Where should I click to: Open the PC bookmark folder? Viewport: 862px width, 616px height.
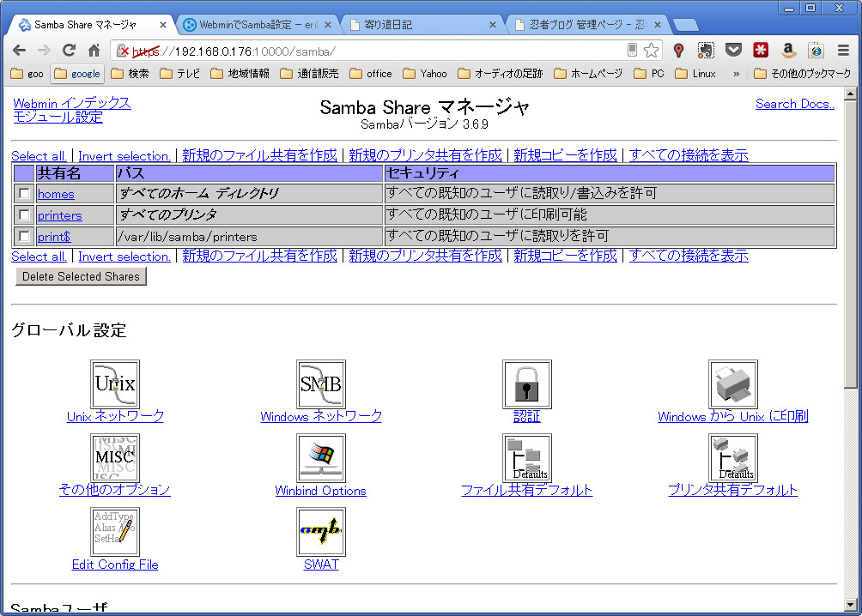pos(649,74)
